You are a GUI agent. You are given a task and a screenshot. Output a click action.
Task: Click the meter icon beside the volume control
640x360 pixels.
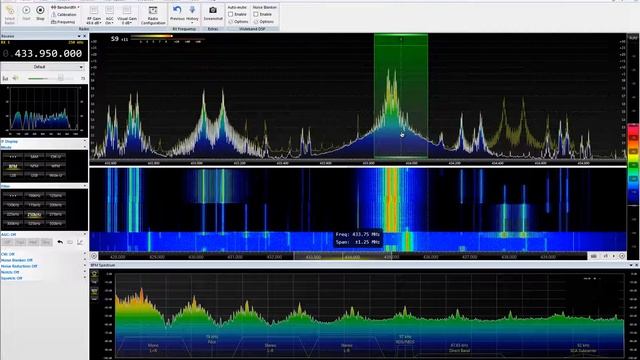5,78
